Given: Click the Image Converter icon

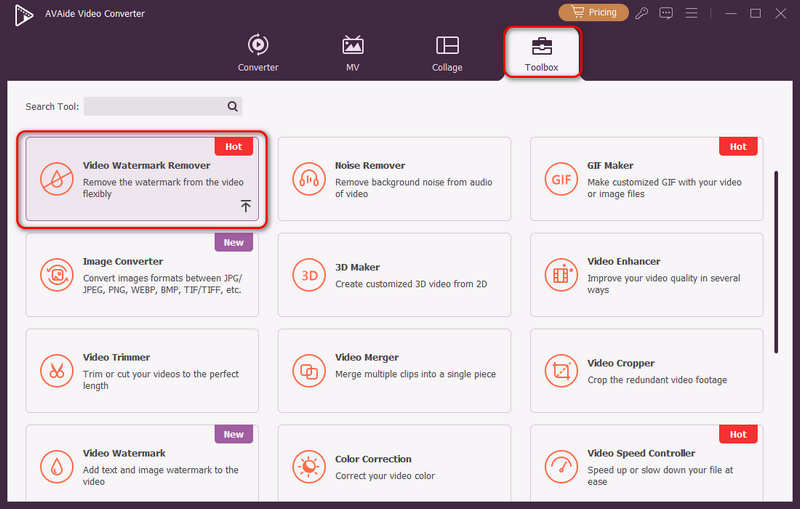Looking at the screenshot, I should (57, 275).
